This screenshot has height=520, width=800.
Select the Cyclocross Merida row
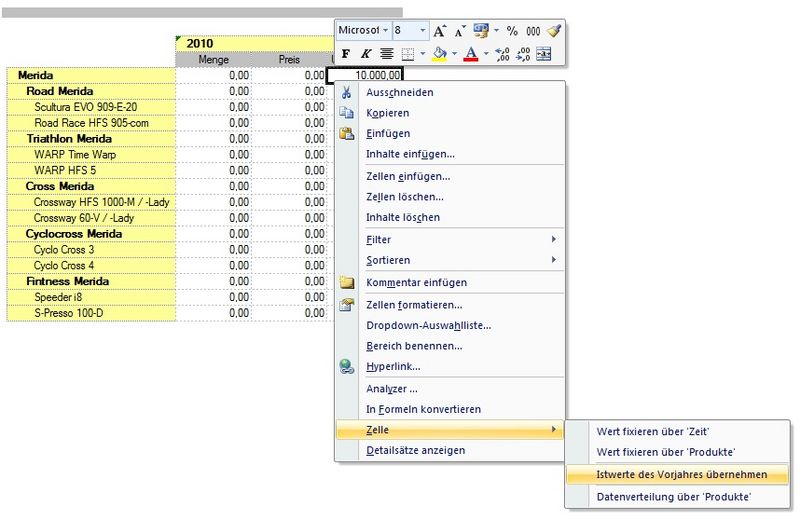click(x=91, y=233)
